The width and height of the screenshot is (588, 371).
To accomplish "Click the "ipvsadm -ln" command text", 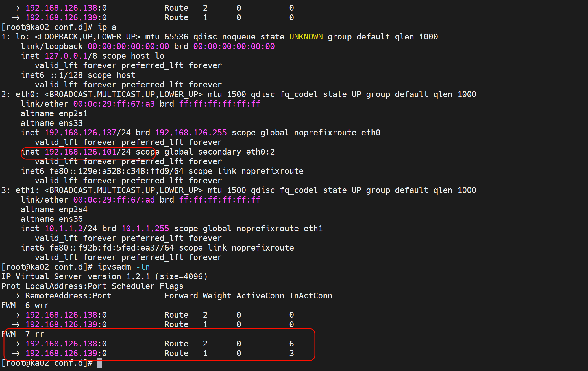I will (124, 267).
